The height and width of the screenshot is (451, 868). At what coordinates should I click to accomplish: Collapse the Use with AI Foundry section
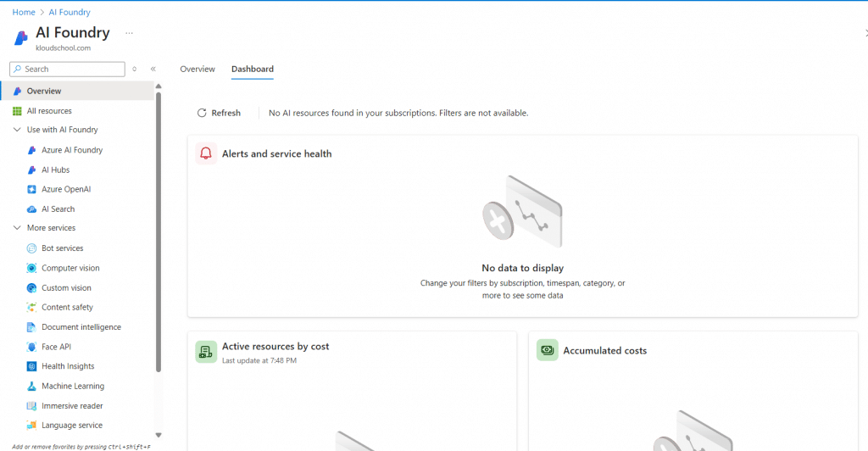(17, 130)
